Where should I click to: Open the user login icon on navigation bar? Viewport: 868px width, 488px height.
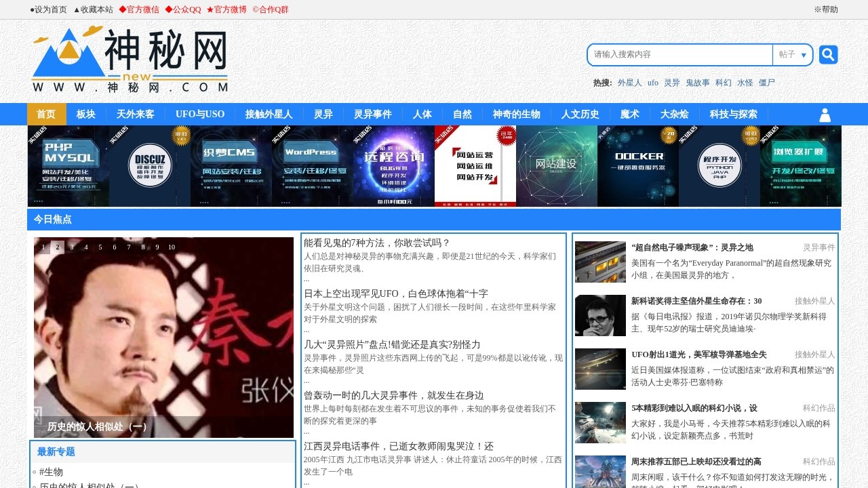click(x=825, y=115)
